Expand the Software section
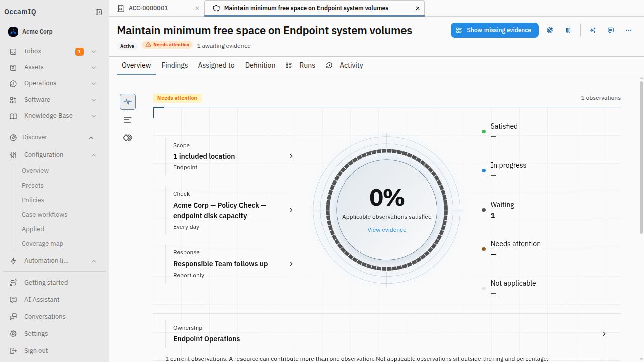The image size is (644, 362). coord(94,100)
